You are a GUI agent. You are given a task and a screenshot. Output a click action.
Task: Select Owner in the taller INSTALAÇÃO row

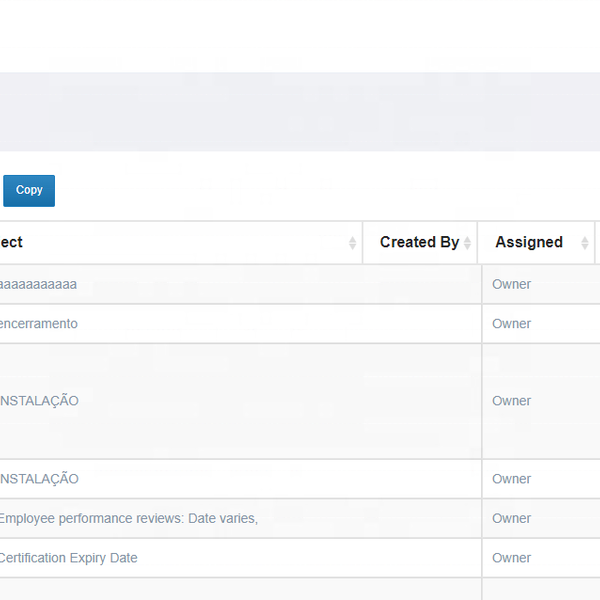pos(511,401)
